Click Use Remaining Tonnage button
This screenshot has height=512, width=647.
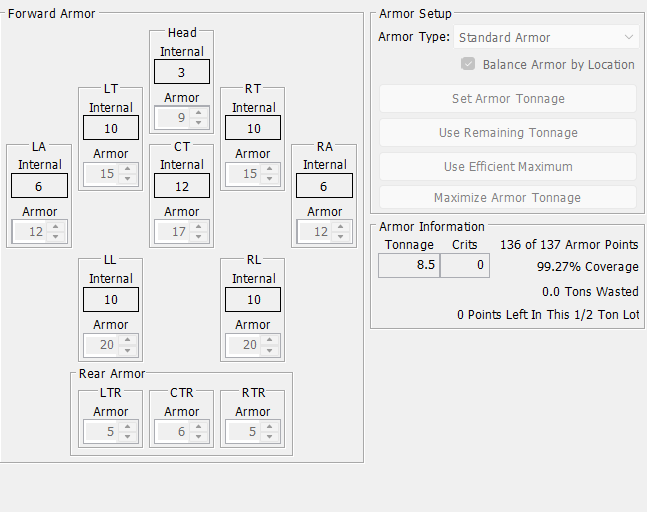coord(508,132)
